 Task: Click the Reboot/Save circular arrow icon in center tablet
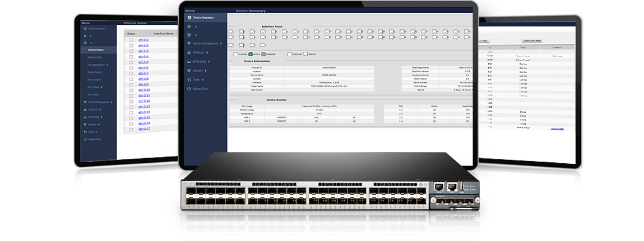coord(189,89)
